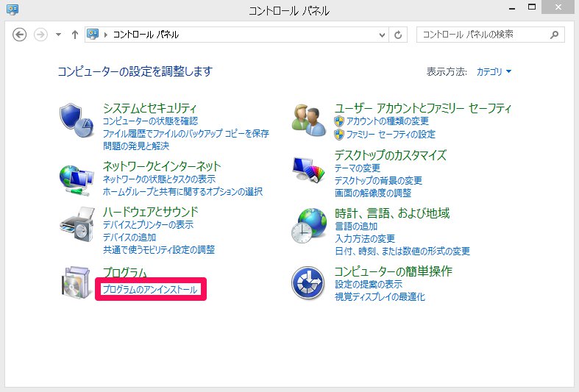
Task: Open コンピューターの状態を確認 link
Action: 150,121
